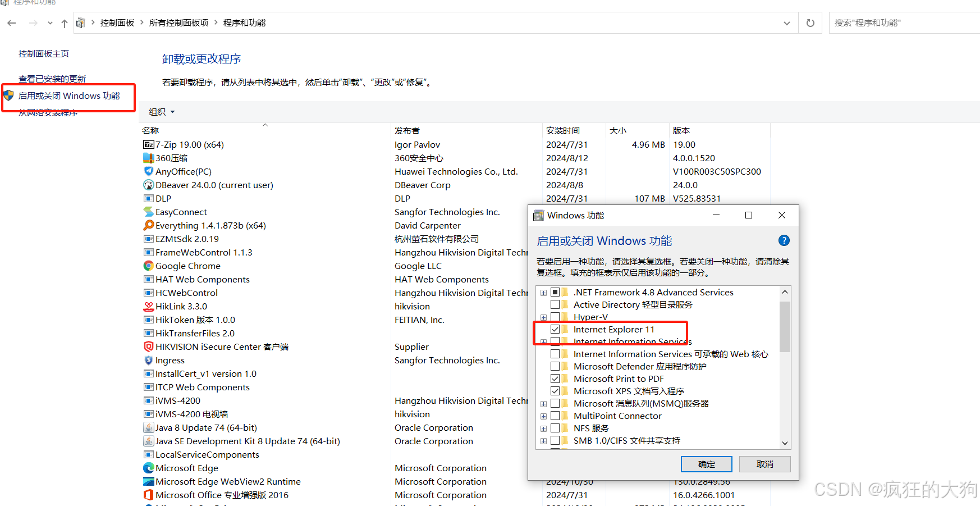Enable Microsoft Defender 应用程序防护 checkbox

(555, 366)
